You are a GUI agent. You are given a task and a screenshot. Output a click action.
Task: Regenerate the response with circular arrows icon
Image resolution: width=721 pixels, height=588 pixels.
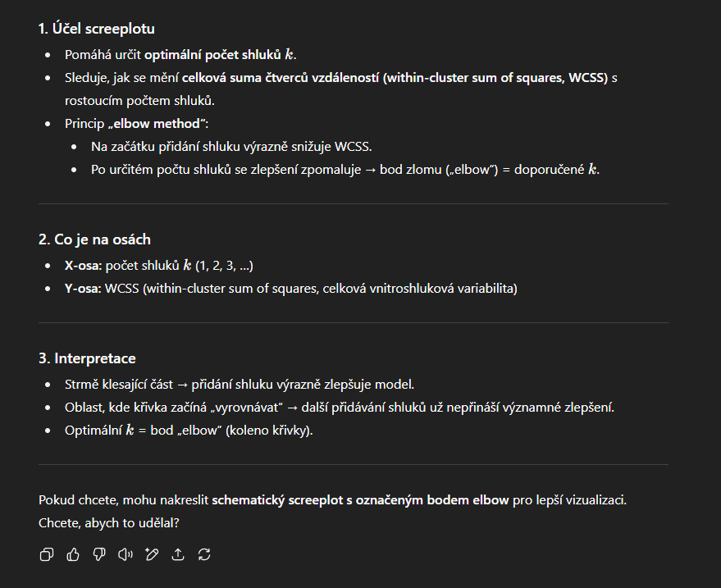(204, 554)
